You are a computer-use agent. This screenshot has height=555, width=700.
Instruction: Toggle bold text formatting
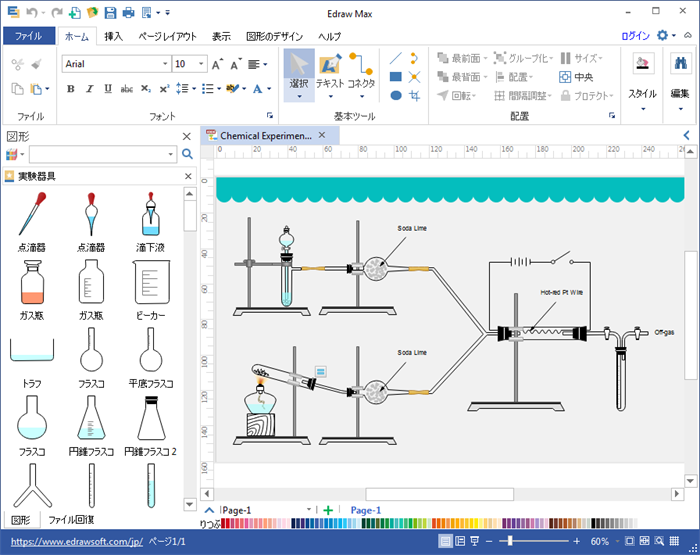[x=71, y=89]
